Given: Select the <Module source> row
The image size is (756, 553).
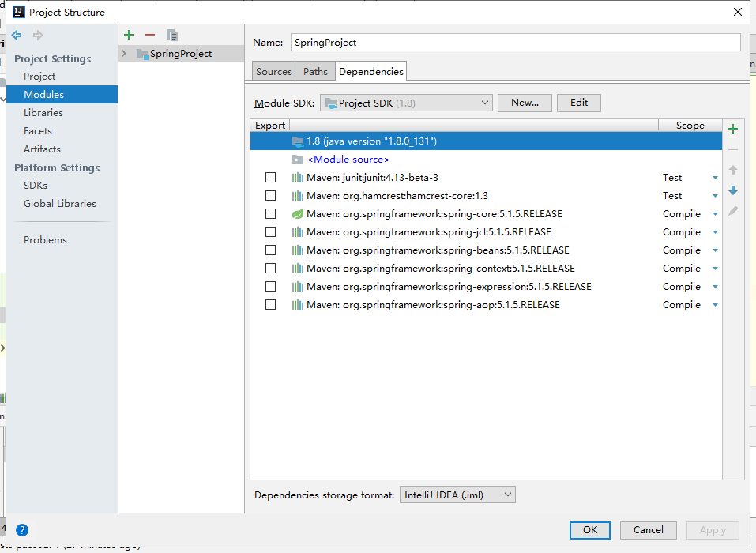Looking at the screenshot, I should coord(486,160).
